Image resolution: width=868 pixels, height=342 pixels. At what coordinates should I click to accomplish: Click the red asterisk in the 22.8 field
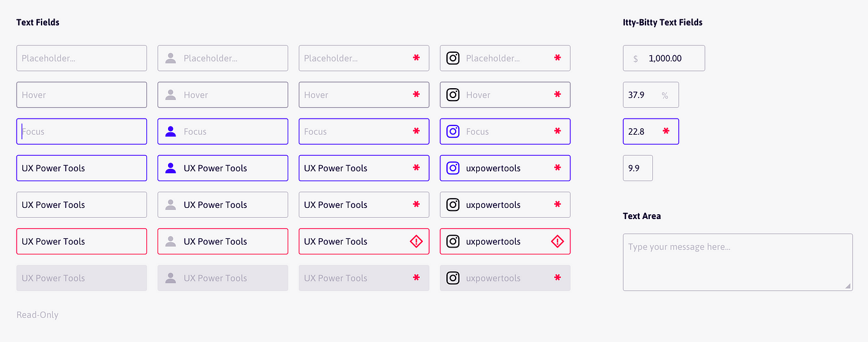pyautogui.click(x=666, y=132)
